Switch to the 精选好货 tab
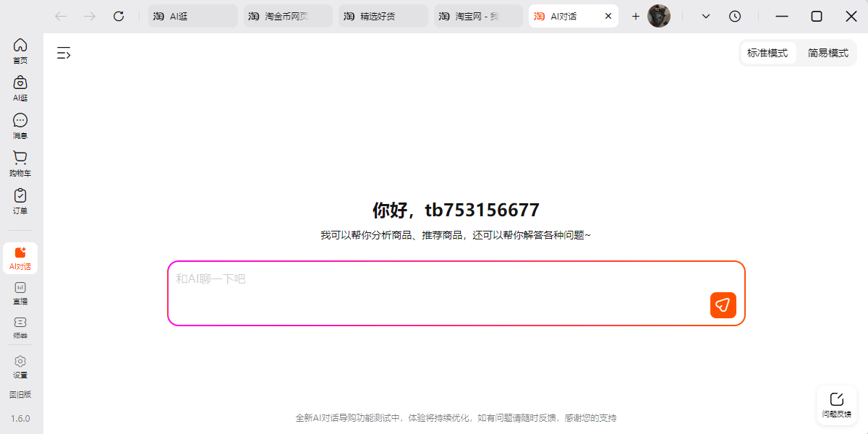This screenshot has height=434, width=868. [x=383, y=16]
